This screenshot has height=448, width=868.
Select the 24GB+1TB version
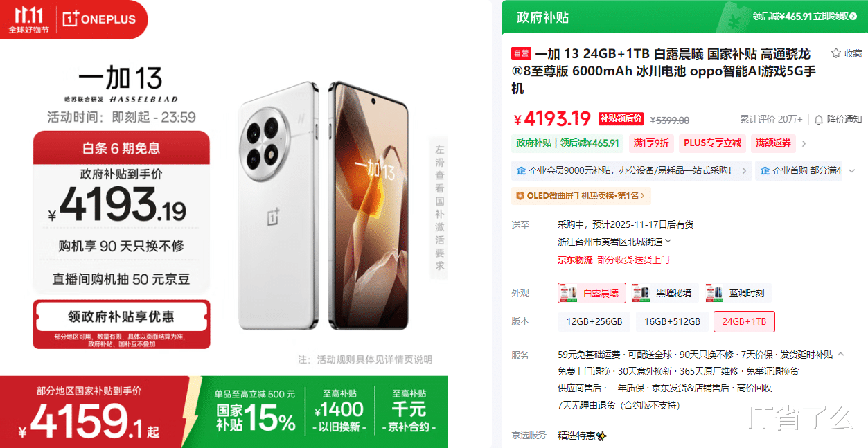pos(744,321)
